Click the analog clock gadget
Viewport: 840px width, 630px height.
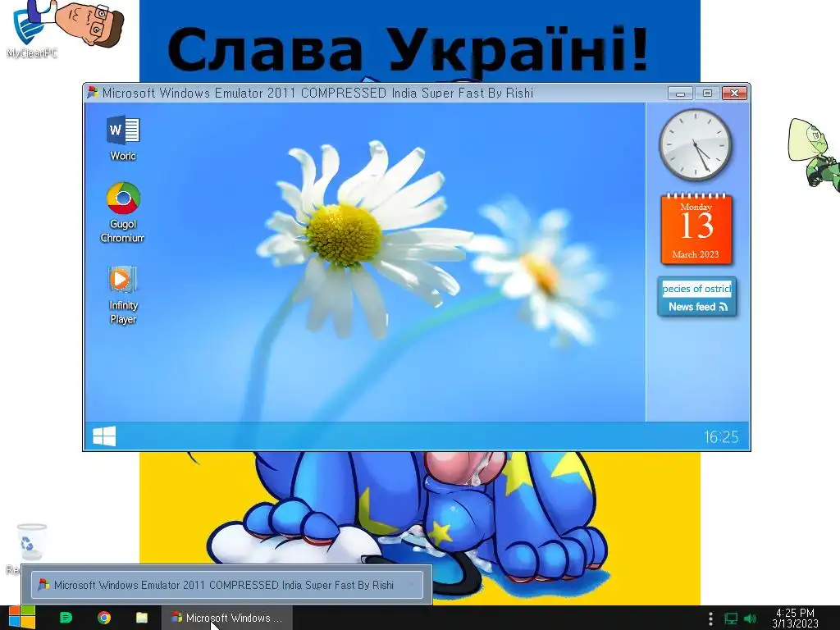(696, 144)
